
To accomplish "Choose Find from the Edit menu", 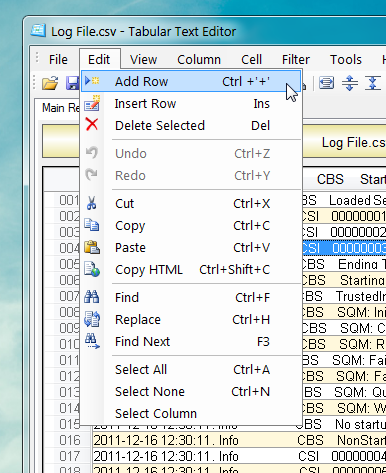I will pos(191,298).
